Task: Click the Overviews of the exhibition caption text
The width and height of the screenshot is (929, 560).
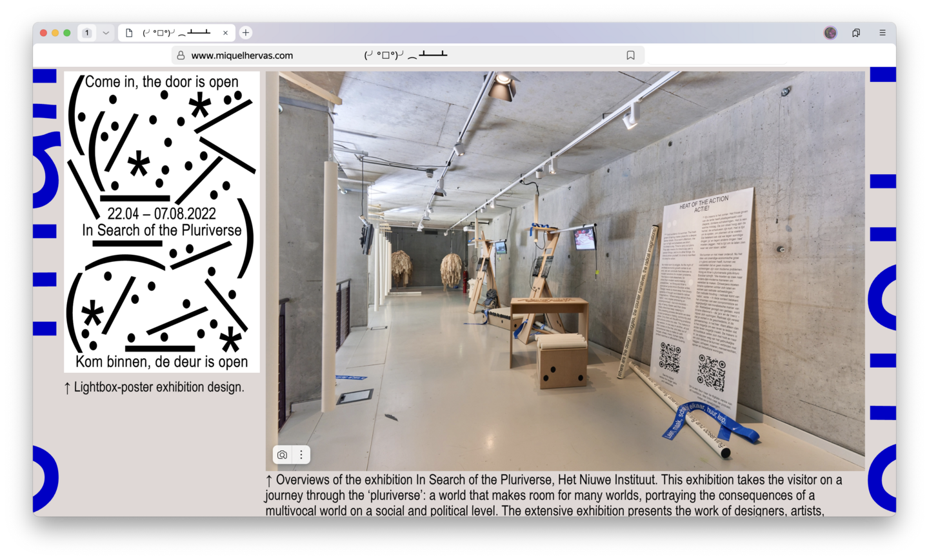Action: coord(554,495)
